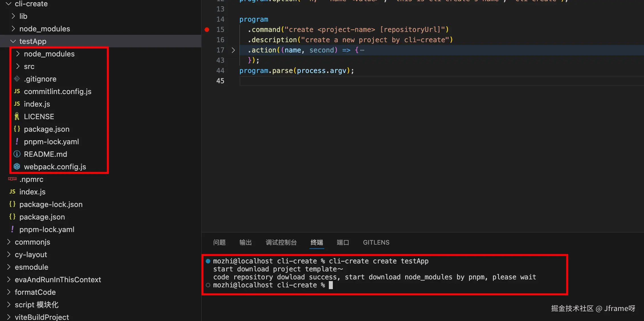
Task: Click the blue terminal command decoration dot
Action: click(208, 261)
